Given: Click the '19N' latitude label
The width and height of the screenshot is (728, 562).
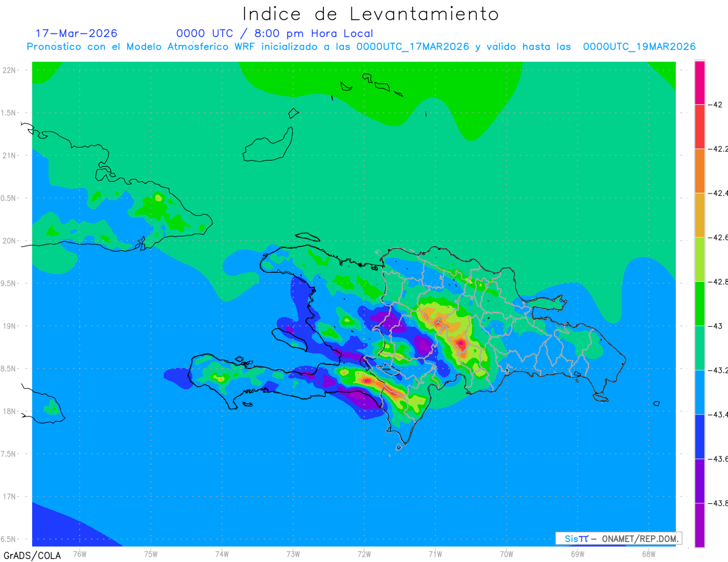Looking at the screenshot, I should (10, 326).
